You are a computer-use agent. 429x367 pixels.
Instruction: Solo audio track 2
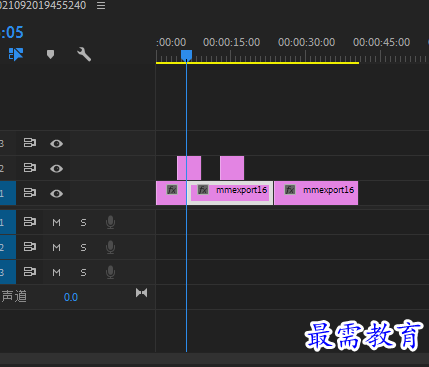tap(83, 247)
